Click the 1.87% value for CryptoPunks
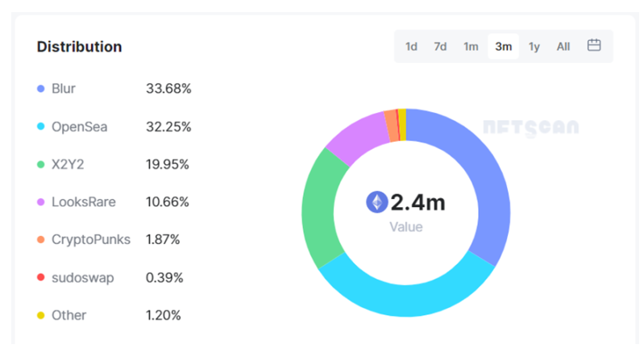Screen dimensions: 644x361 pyautogui.click(x=163, y=239)
